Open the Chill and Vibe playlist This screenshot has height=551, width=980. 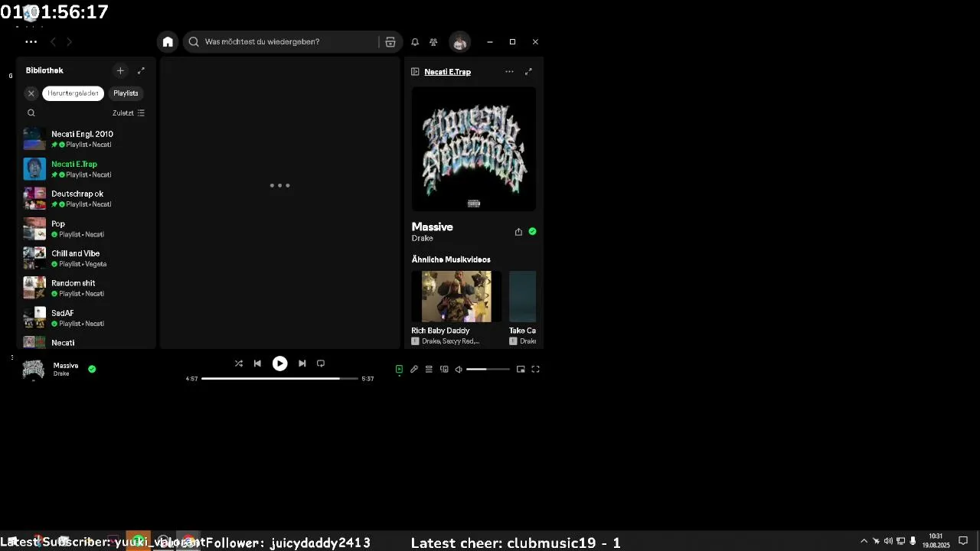click(86, 258)
